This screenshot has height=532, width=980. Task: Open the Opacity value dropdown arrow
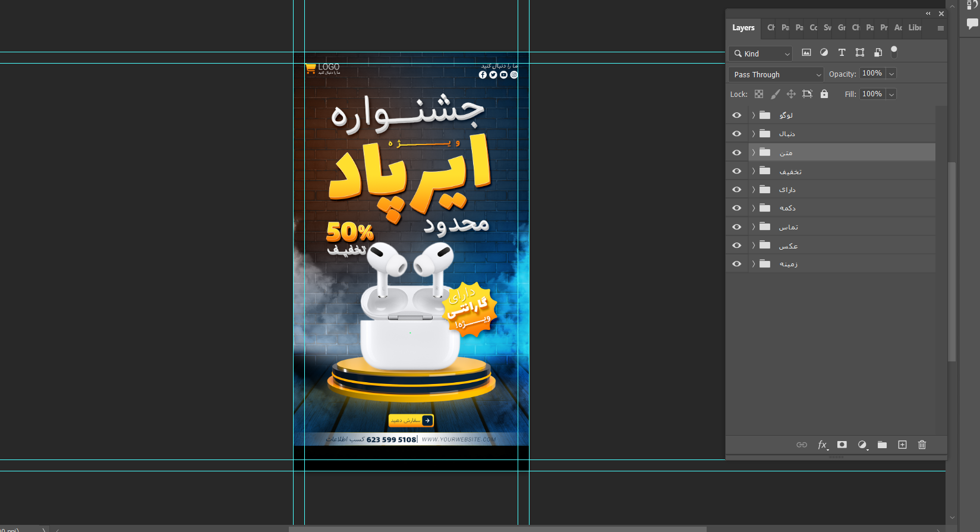click(x=891, y=74)
